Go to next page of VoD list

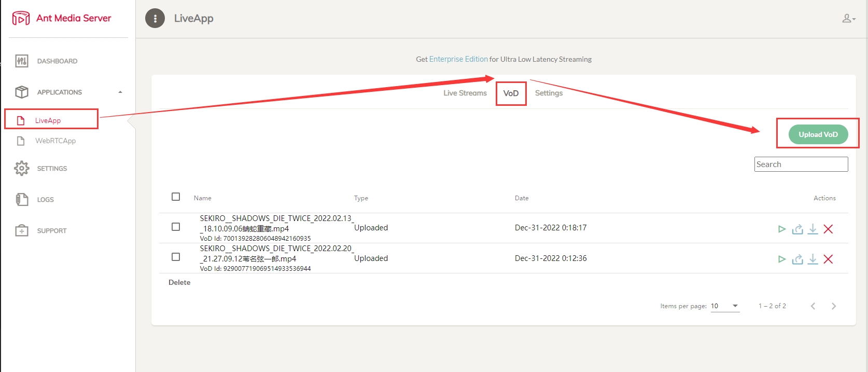click(x=834, y=306)
